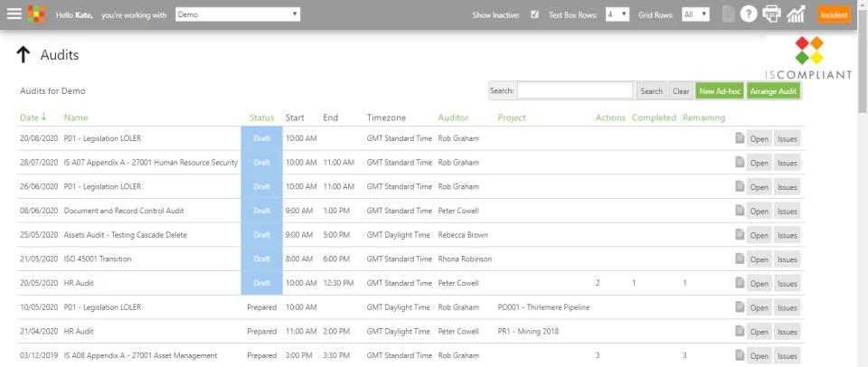Open the 20/08/2020 LOLER audit
868x367 pixels.
coord(759,139)
